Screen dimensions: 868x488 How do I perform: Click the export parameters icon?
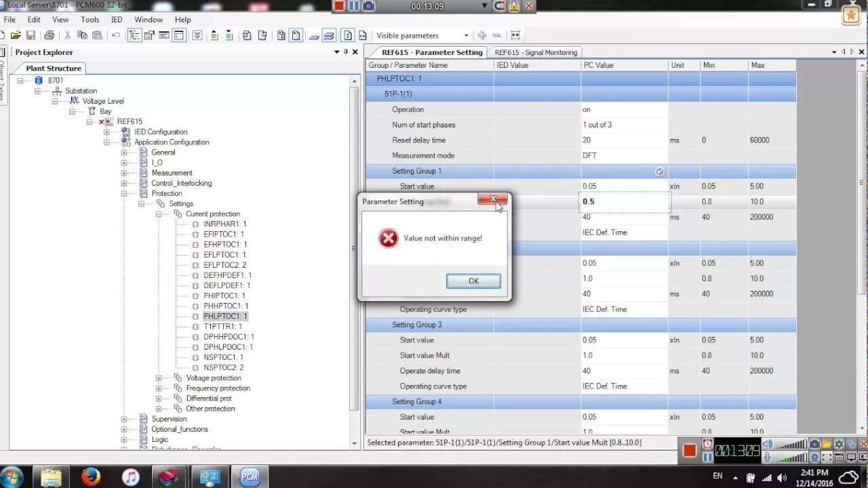pos(262,35)
